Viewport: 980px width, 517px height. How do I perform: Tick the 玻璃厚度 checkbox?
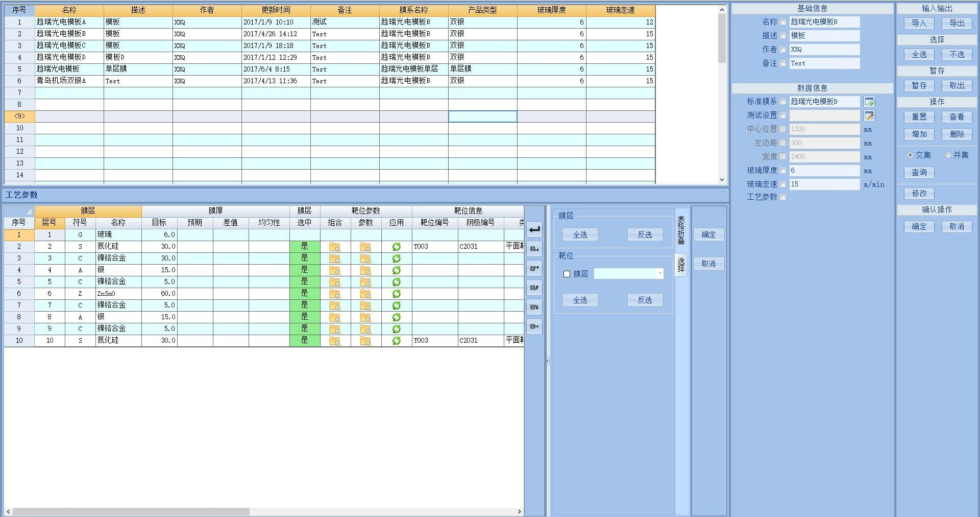pos(783,171)
